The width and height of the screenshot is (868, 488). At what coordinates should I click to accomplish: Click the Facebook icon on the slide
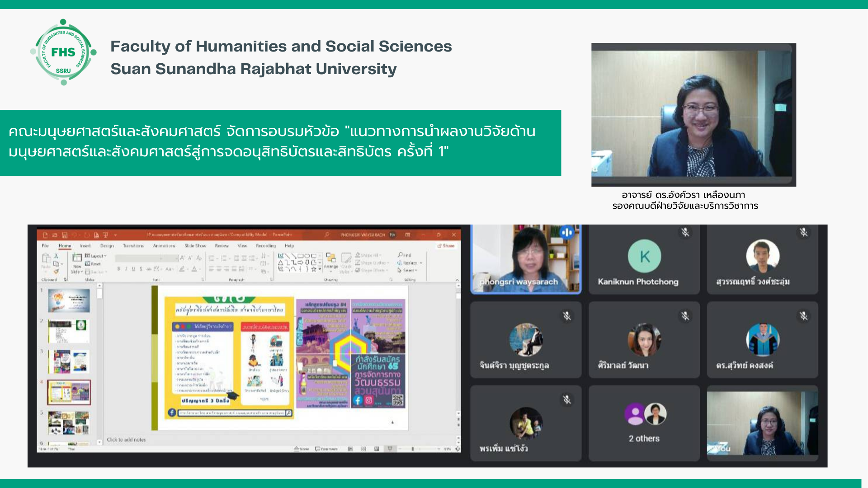pos(358,400)
